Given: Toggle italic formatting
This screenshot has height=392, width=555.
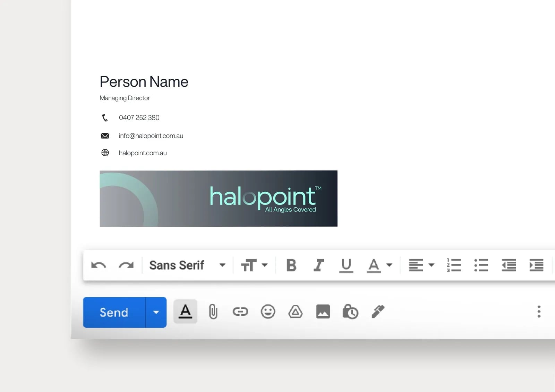Looking at the screenshot, I should (318, 265).
